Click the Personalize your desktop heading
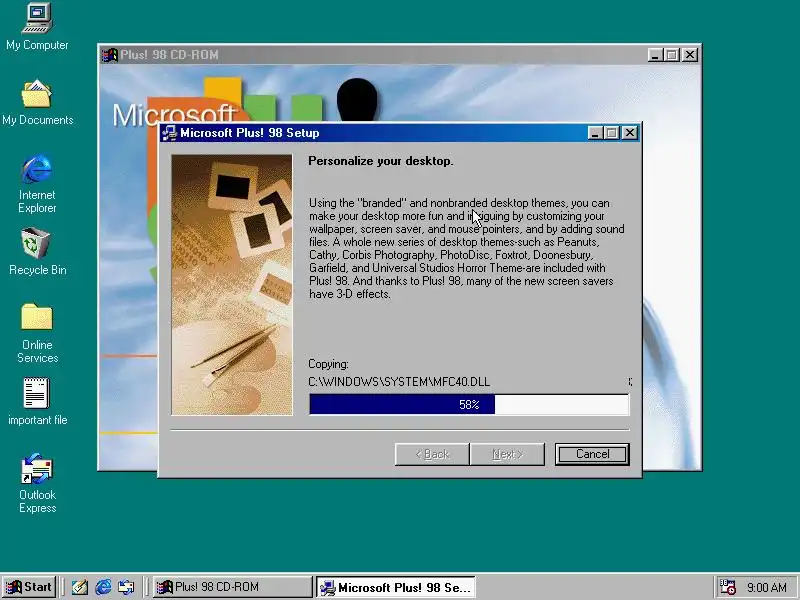Screen dimensions: 800x600 click(381, 161)
